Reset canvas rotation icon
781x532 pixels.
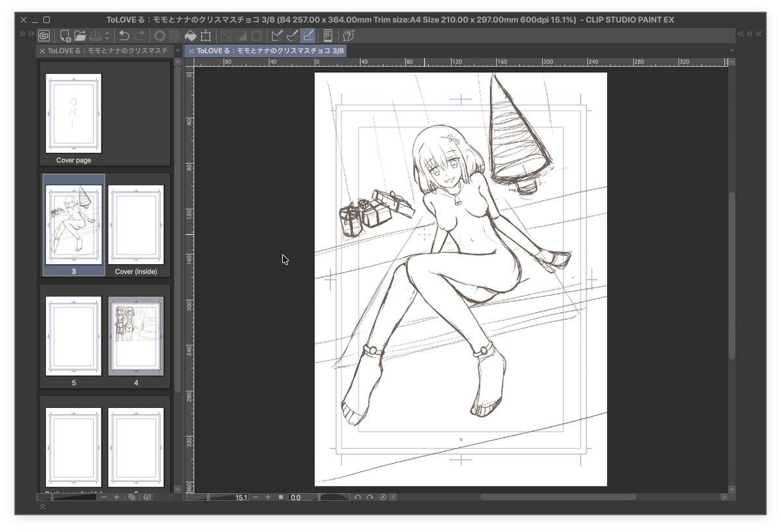383,497
